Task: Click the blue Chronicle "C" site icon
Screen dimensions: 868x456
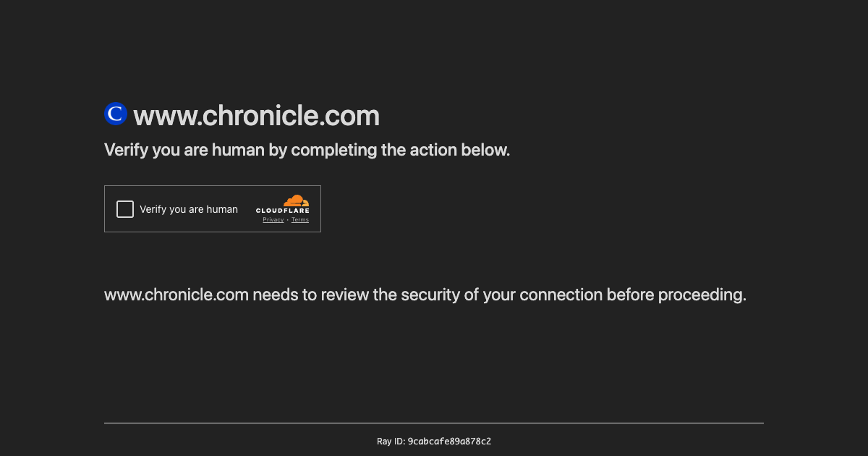Action: [x=116, y=114]
